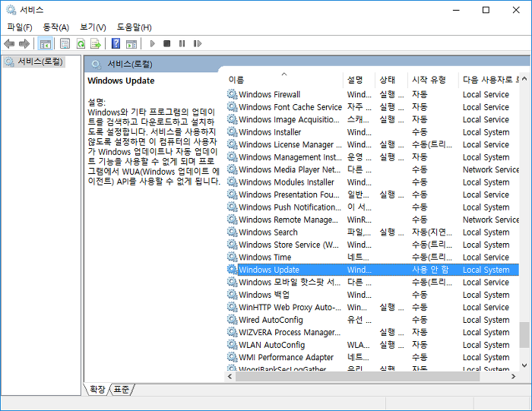
Task: Click the Start Service play icon
Action: pyautogui.click(x=152, y=44)
